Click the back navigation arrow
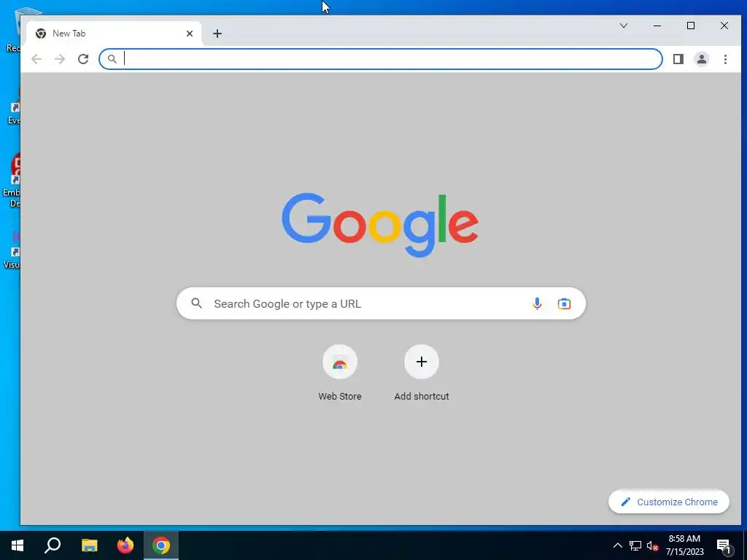Screen dimensions: 747x560 click(x=36, y=59)
